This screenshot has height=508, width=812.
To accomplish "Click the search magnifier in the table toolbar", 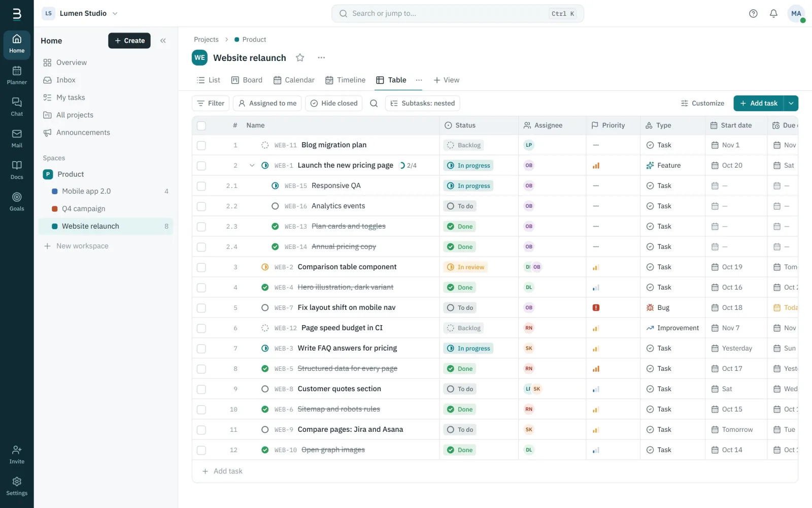I will pos(374,103).
